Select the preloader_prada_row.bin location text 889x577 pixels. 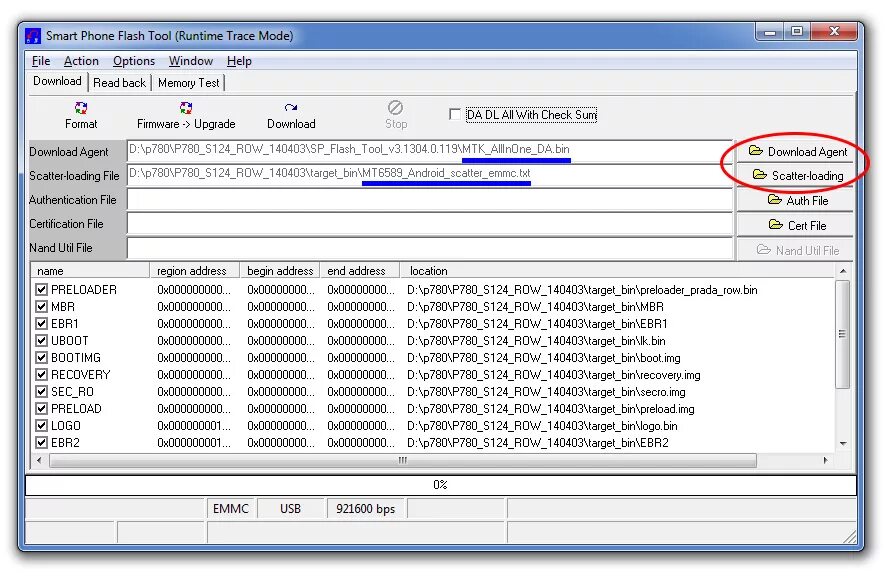tap(582, 290)
